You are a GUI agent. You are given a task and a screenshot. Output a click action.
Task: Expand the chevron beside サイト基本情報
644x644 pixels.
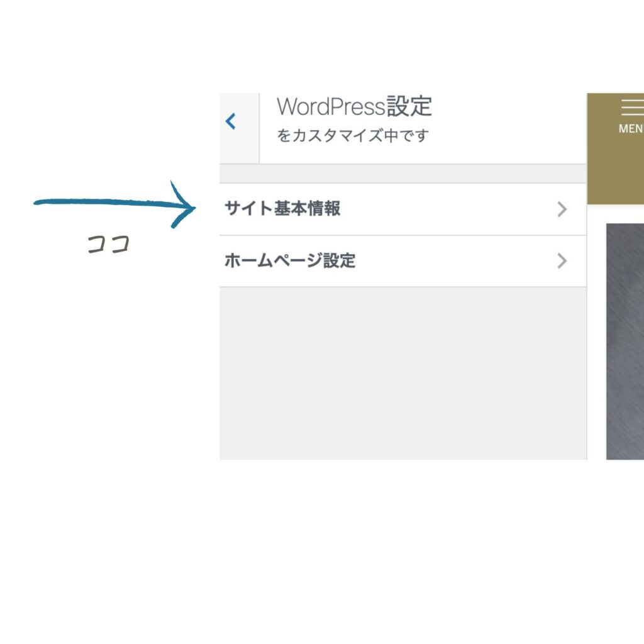[x=562, y=209]
